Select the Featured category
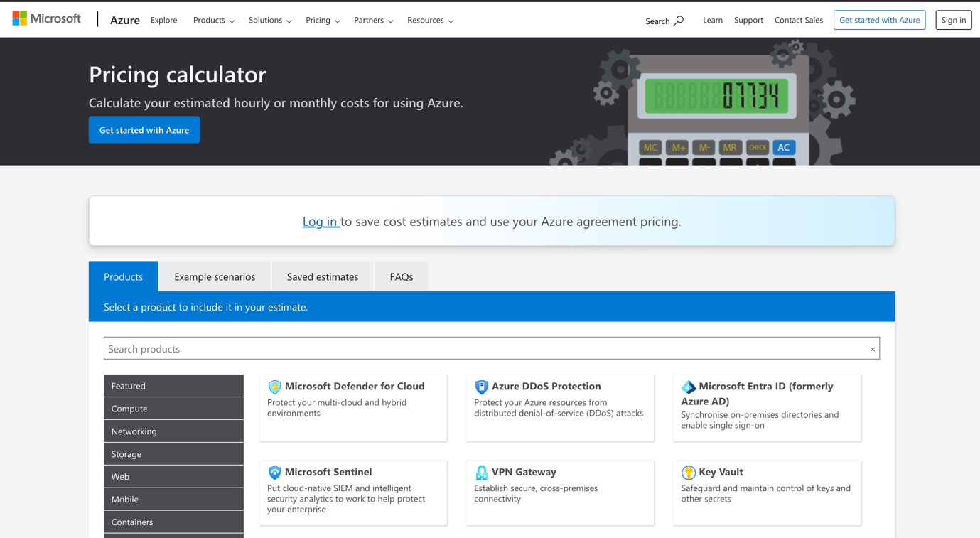980x538 pixels. point(173,386)
